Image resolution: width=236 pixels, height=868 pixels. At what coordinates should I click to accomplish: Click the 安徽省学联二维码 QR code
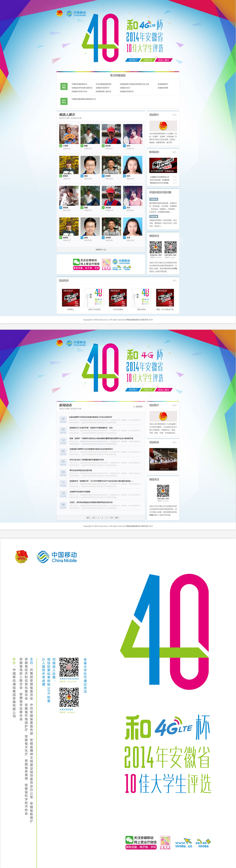click(156, 247)
